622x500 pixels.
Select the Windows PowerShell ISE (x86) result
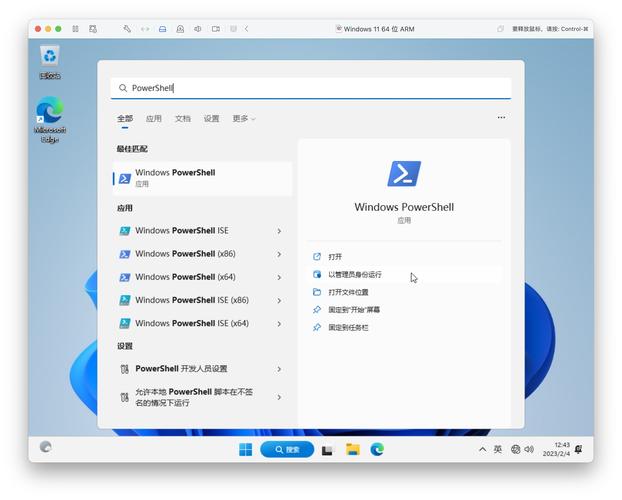coord(193,300)
